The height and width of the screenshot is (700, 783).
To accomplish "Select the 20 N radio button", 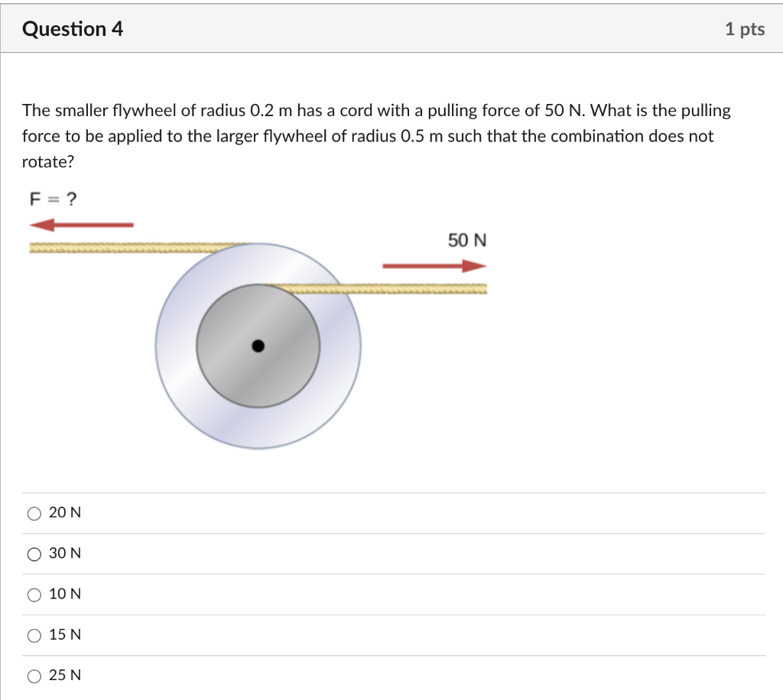I will tap(34, 513).
